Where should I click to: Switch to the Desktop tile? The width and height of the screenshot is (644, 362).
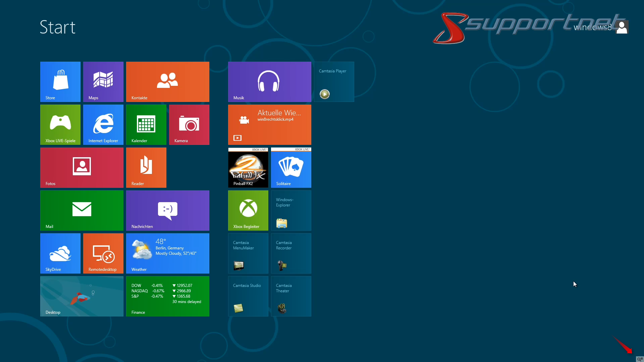click(82, 296)
